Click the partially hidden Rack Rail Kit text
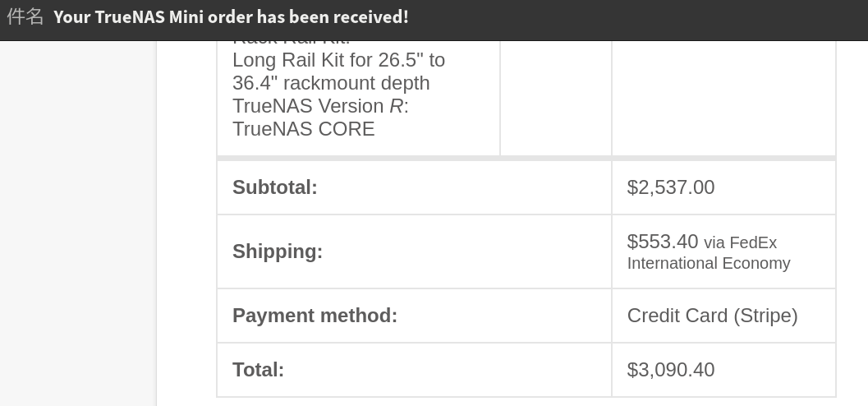 coord(292,42)
